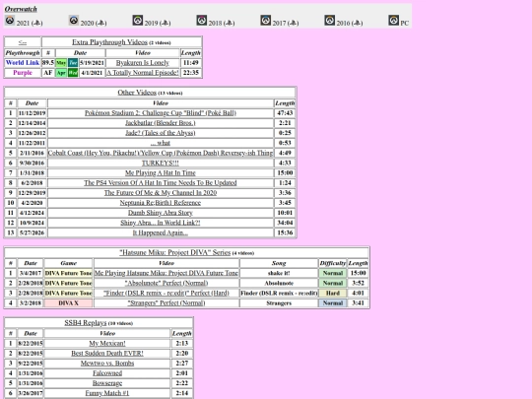Viewport: 532px width, 399px height.
Task: Open the Extra Playthrough Videos header link
Action: tap(109, 42)
